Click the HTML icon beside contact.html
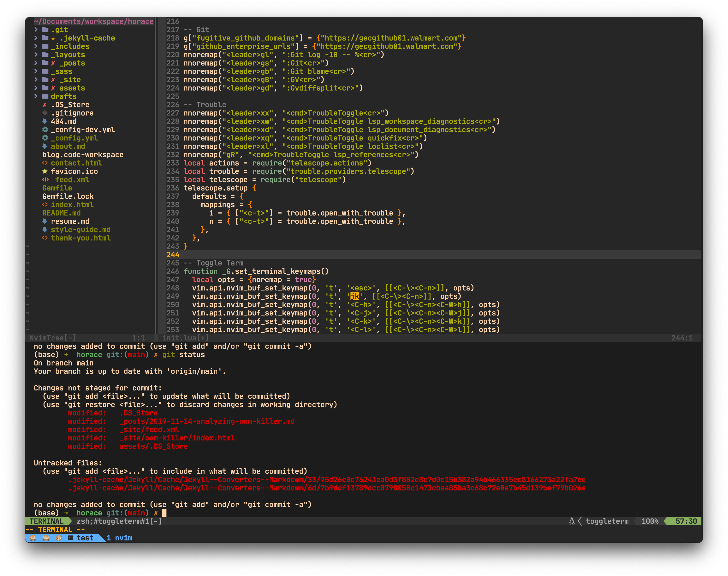Screen dimensions: 728x576 (45, 163)
